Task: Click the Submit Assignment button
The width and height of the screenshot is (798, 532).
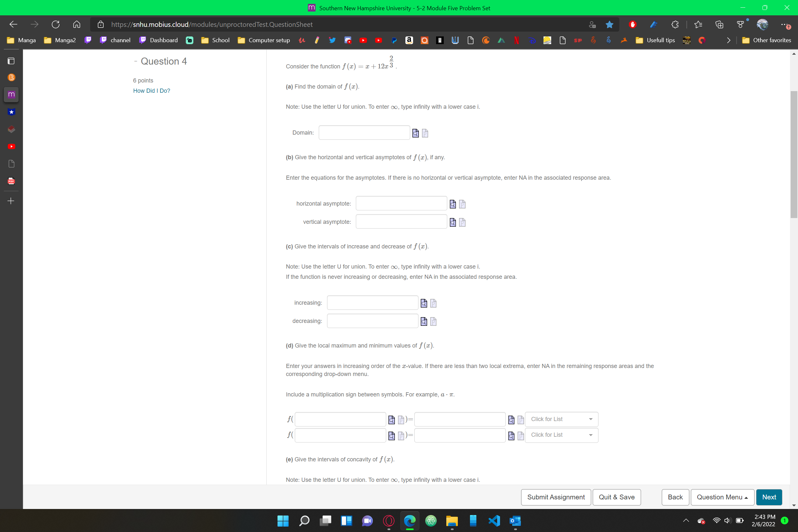Action: click(x=555, y=497)
